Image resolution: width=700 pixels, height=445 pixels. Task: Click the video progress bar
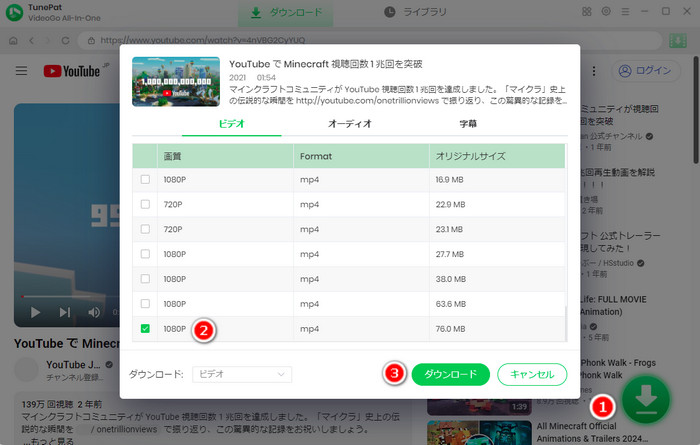(x=71, y=296)
